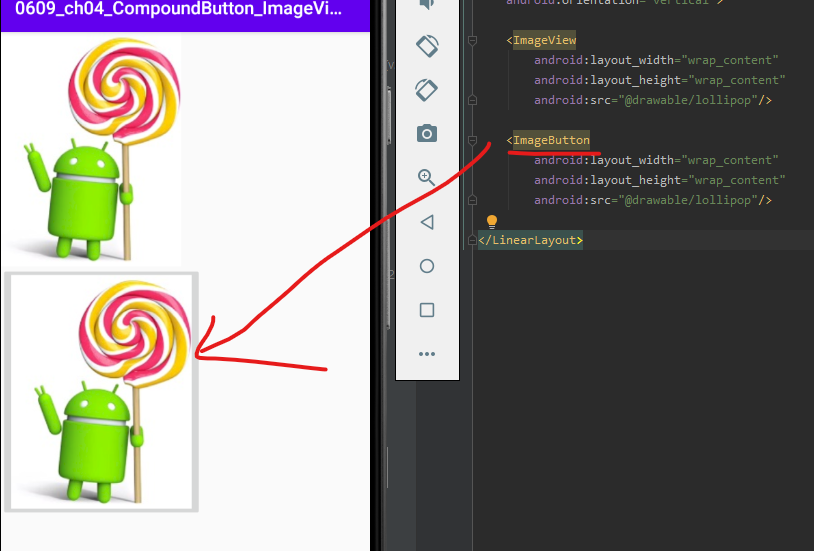The height and width of the screenshot is (551, 814).
Task: Click the emulator zoom magnifier icon
Action: click(x=427, y=178)
